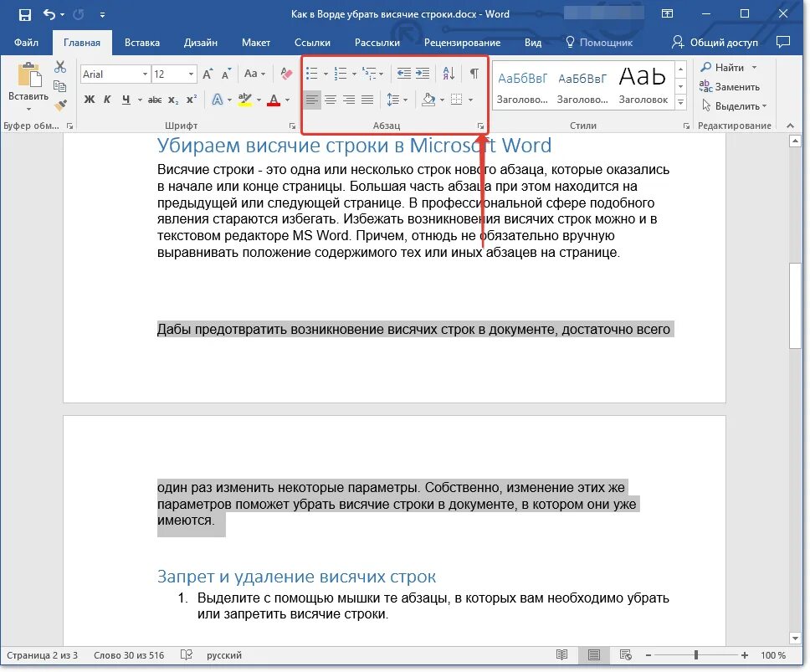Undo the last action

(49, 14)
